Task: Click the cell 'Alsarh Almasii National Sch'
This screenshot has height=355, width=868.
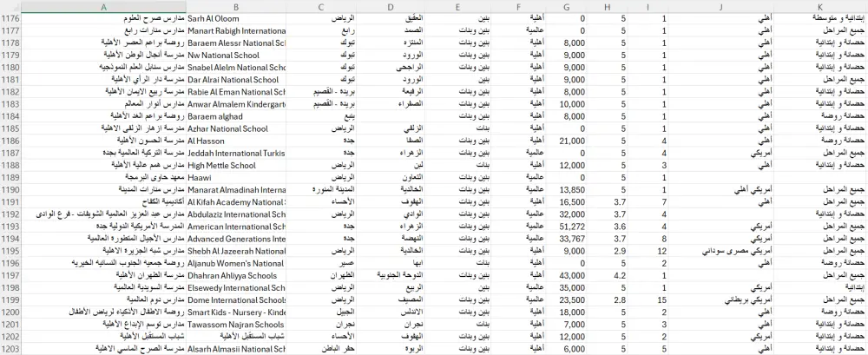Action: coord(236,349)
